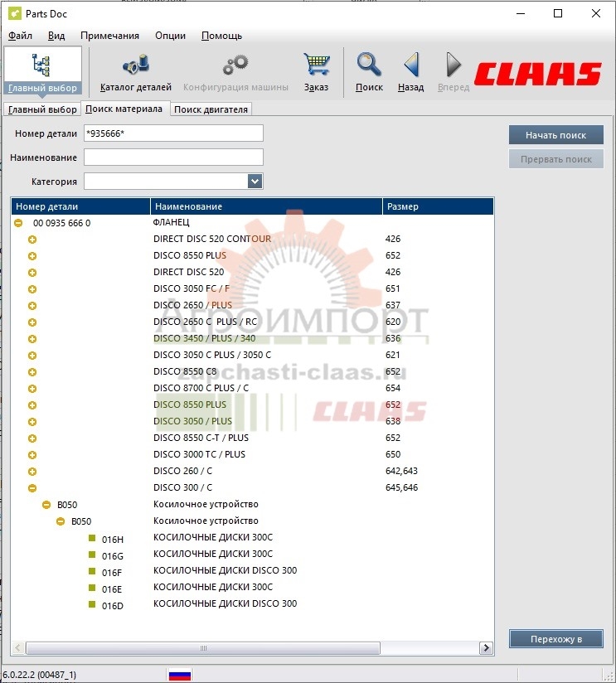Screen dimensions: 616x683
Task: Open the Файл menu
Action: (20, 36)
